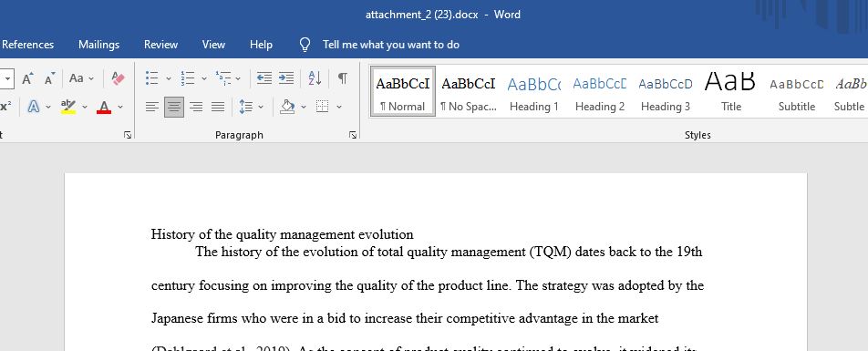868x351 pixels.
Task: Align text left
Action: (x=152, y=107)
